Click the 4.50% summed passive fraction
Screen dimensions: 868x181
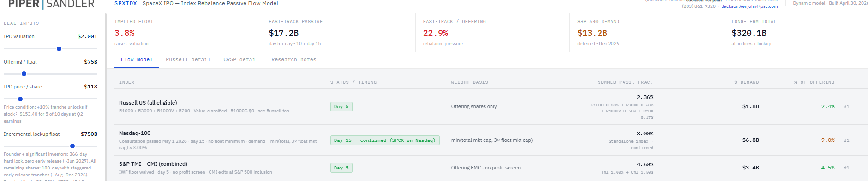click(645, 164)
